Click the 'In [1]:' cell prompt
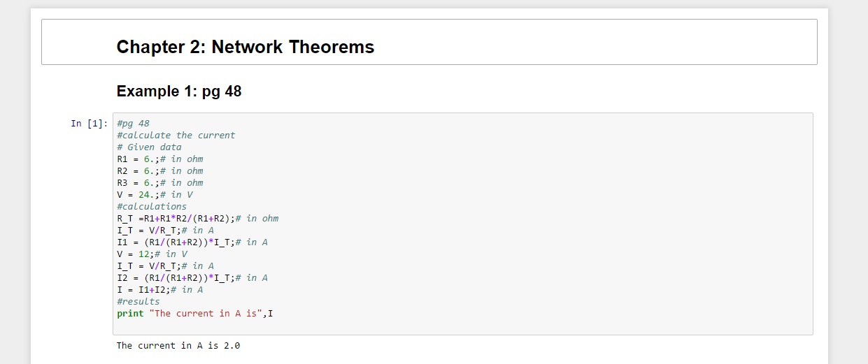Screen dimensions: 868x364 pyautogui.click(x=89, y=124)
